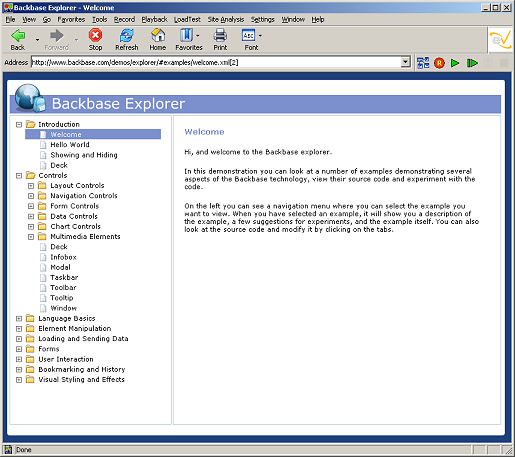515x457 pixels.
Task: Expand the Navigation Controls node
Action: pyautogui.click(x=31, y=196)
